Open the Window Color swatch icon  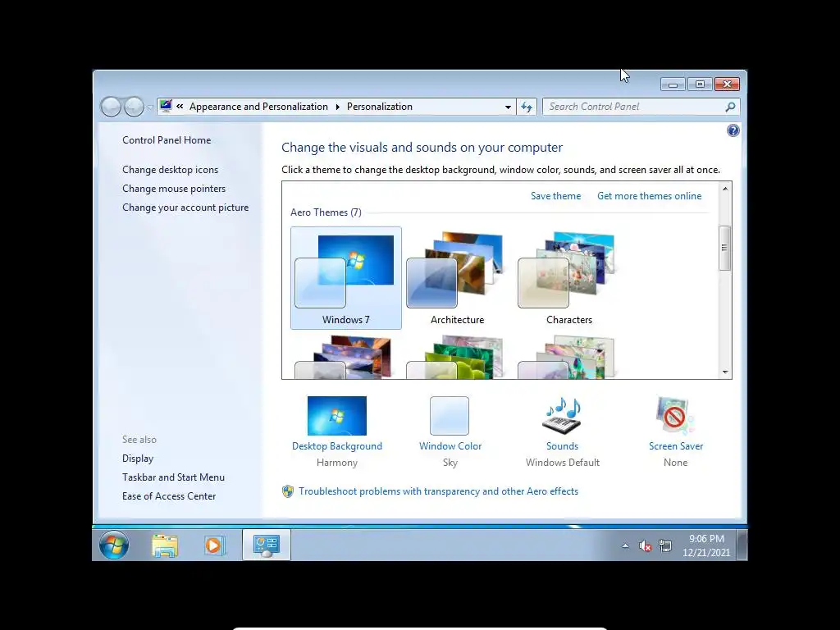(450, 416)
